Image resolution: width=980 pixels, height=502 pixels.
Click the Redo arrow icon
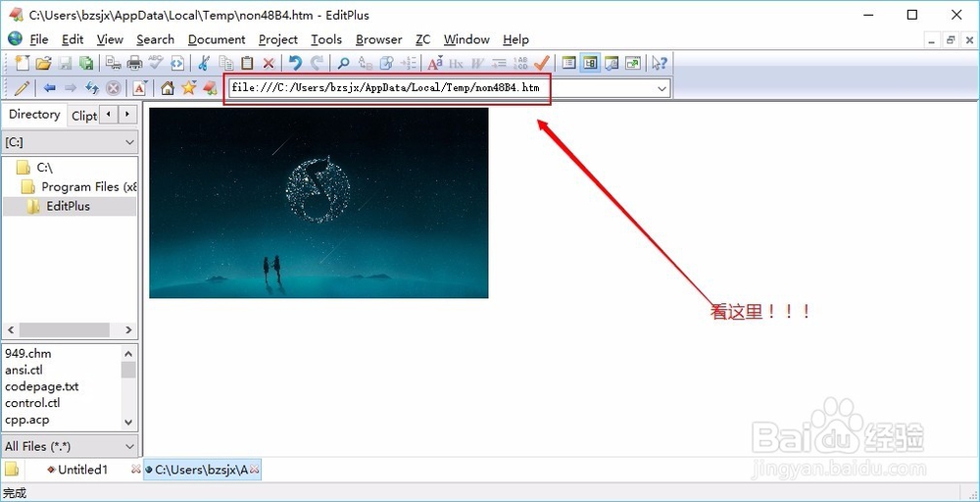point(317,63)
